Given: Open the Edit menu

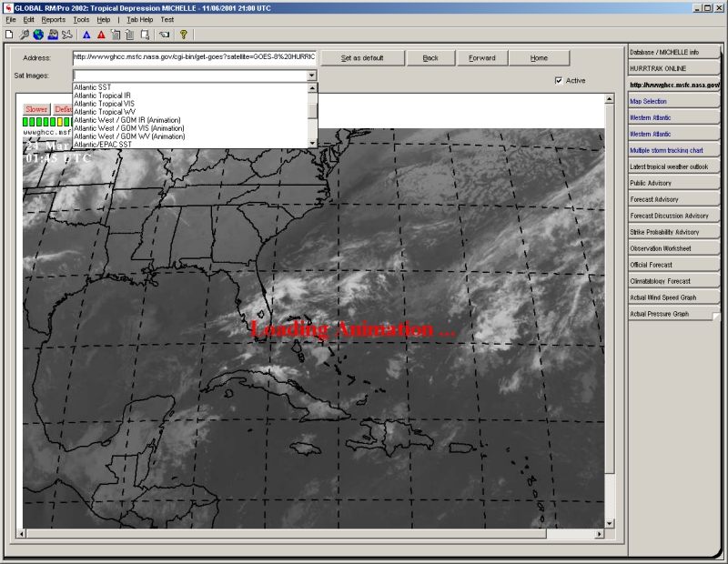Looking at the screenshot, I should 29,20.
